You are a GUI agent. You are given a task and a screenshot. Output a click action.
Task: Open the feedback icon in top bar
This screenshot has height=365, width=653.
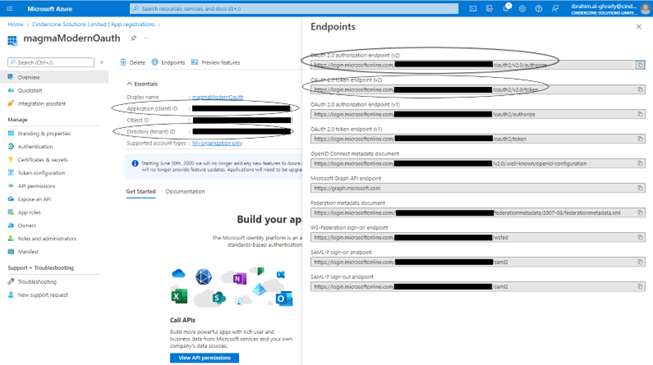coord(555,8)
